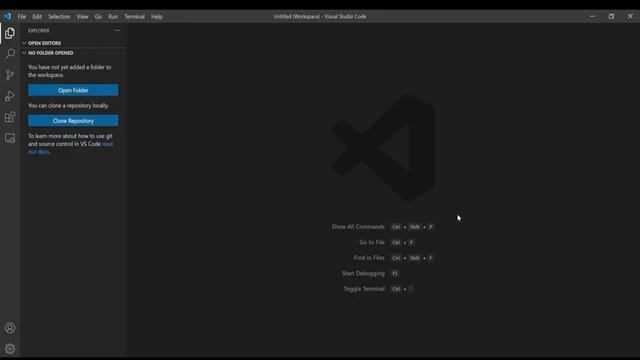This screenshot has height=360, width=640.
Task: Follow the read our docs link
Action: (x=107, y=144)
